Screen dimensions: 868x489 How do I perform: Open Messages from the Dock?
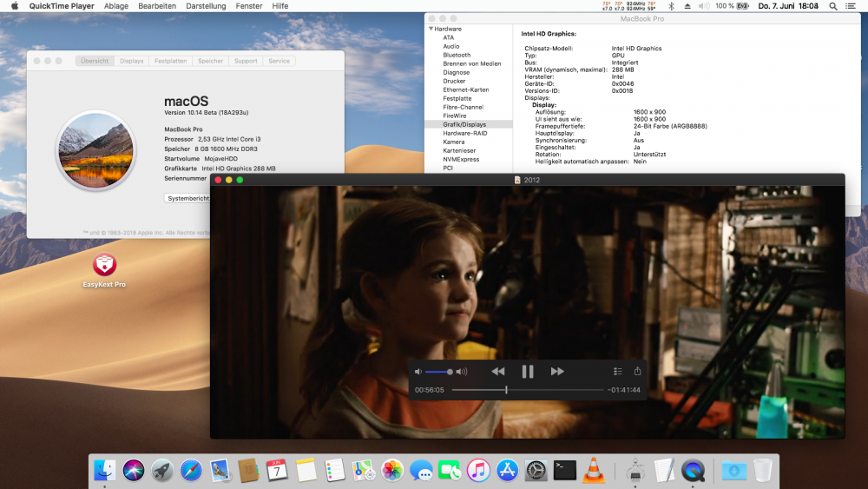421,471
